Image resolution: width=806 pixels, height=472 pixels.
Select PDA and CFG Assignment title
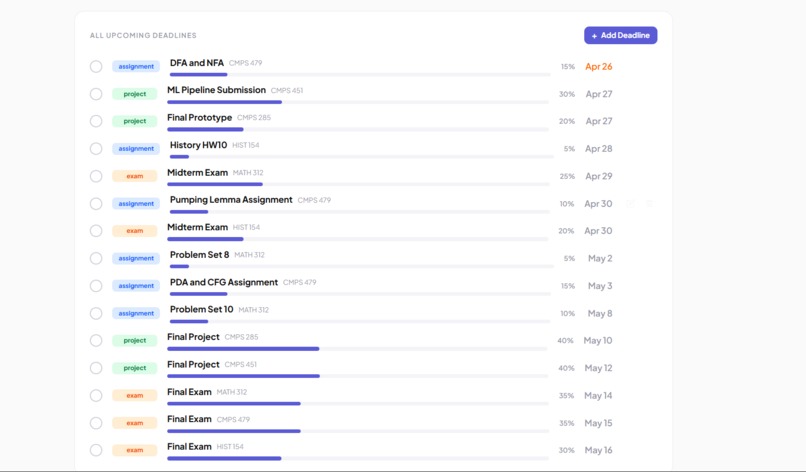pyautogui.click(x=224, y=282)
